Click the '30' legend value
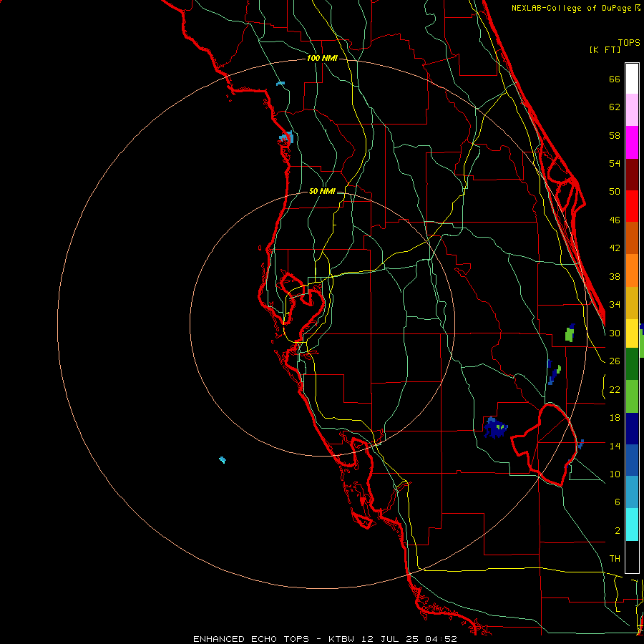This screenshot has height=644, width=644. 615,333
